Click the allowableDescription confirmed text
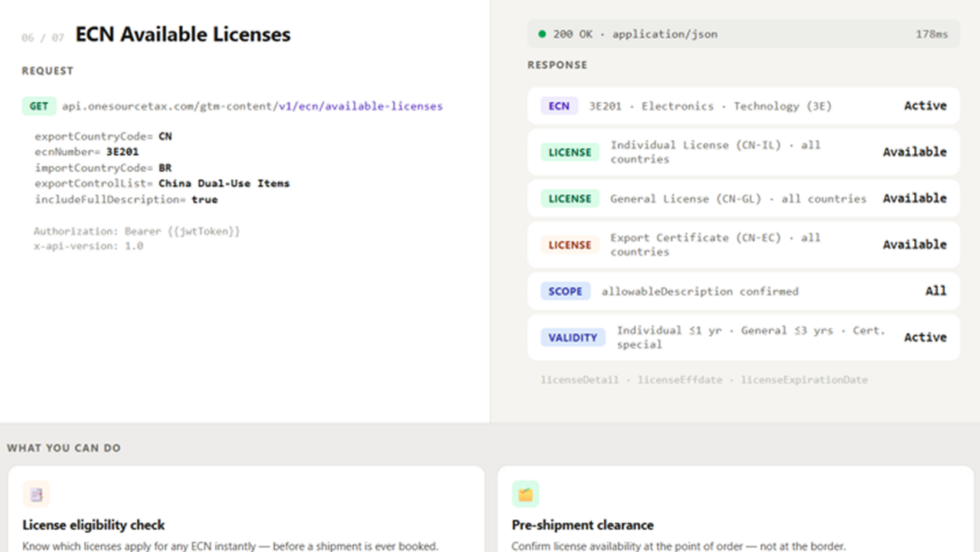The image size is (980, 552). click(700, 291)
